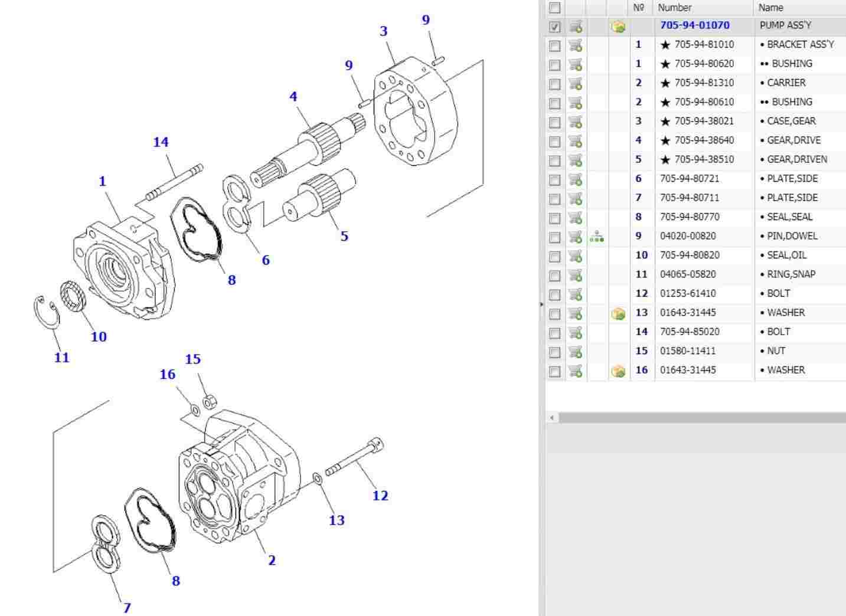The width and height of the screenshot is (846, 616).
Task: Add BUSHING 705-94-80610 to cart
Action: (576, 103)
